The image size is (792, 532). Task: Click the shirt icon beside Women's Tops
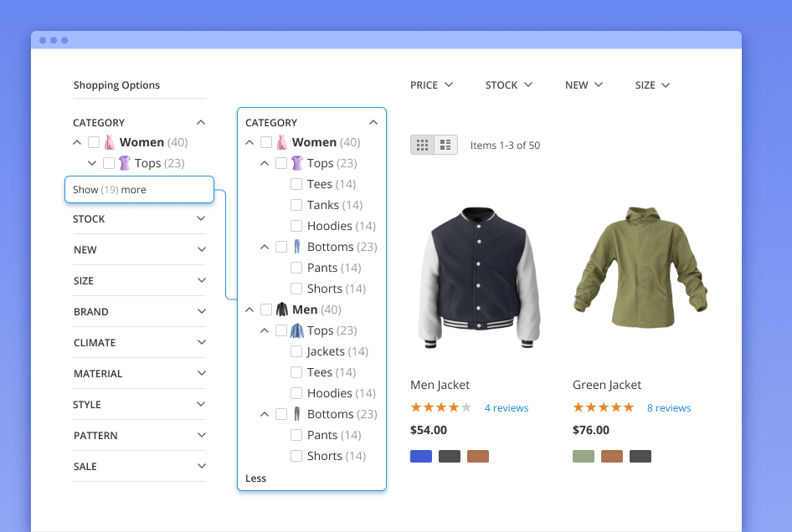coord(297,162)
